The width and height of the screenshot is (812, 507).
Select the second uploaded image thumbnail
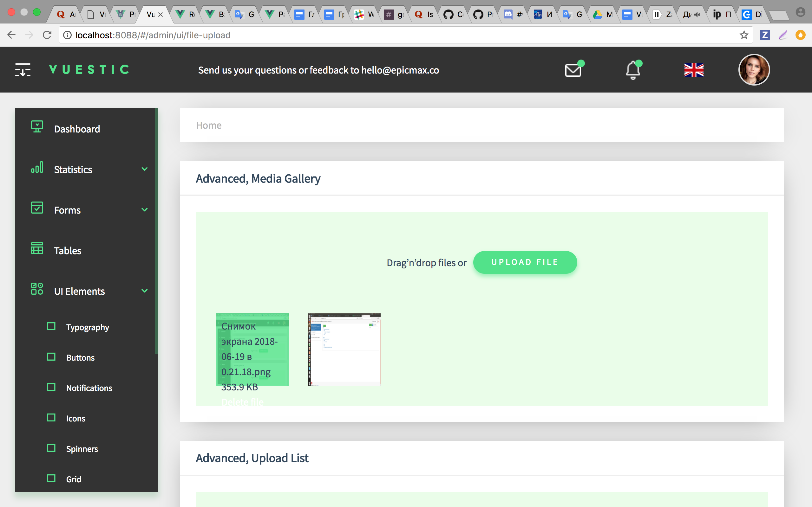pos(344,349)
